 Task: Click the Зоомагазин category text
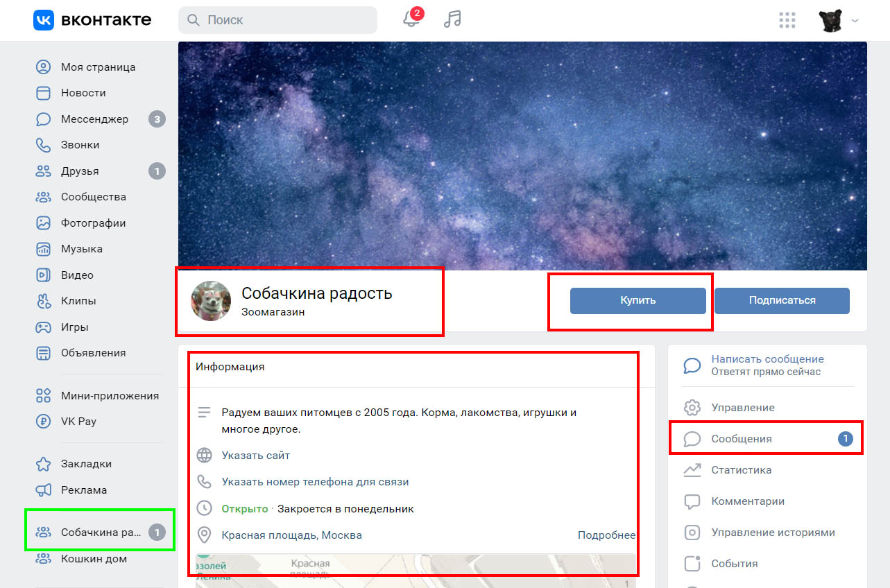click(273, 312)
